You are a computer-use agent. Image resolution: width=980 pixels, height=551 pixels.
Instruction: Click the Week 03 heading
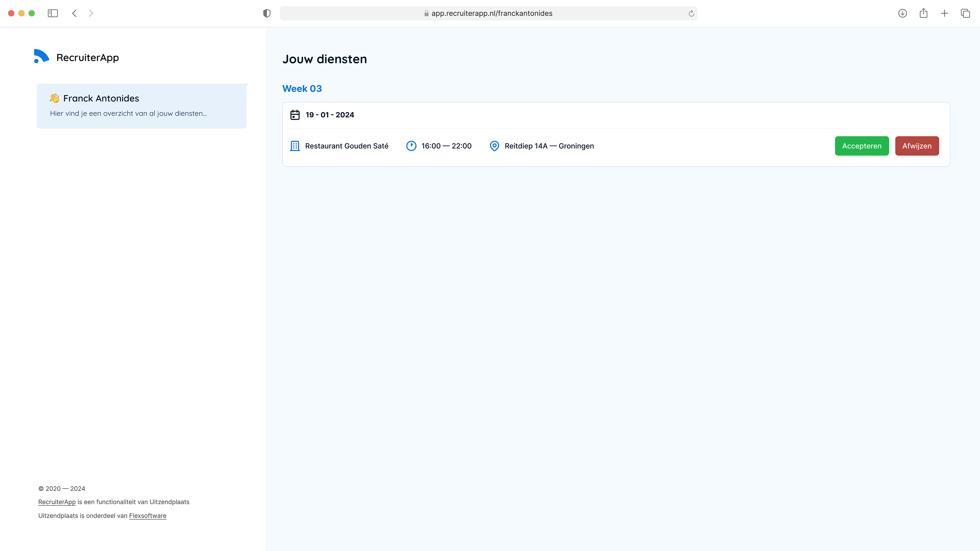(302, 88)
